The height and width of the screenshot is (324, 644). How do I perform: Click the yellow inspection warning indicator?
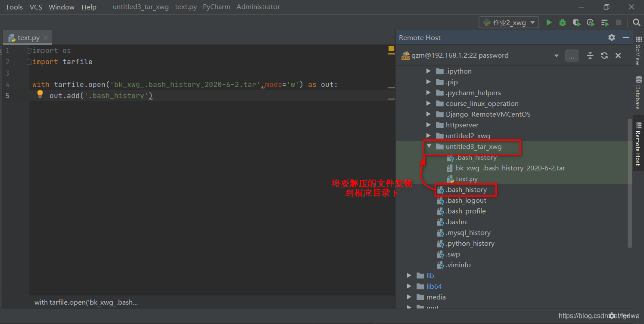pos(391,49)
